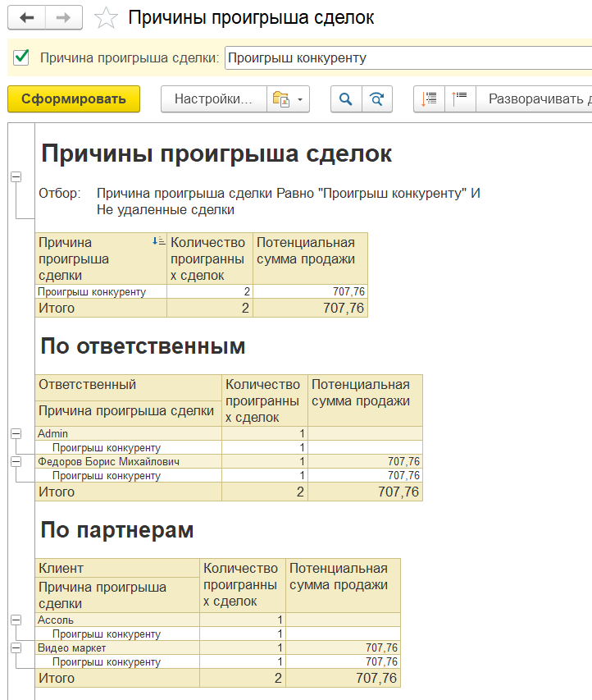Collapse the report header filter section
This screenshot has width=592, height=700.
click(x=16, y=177)
